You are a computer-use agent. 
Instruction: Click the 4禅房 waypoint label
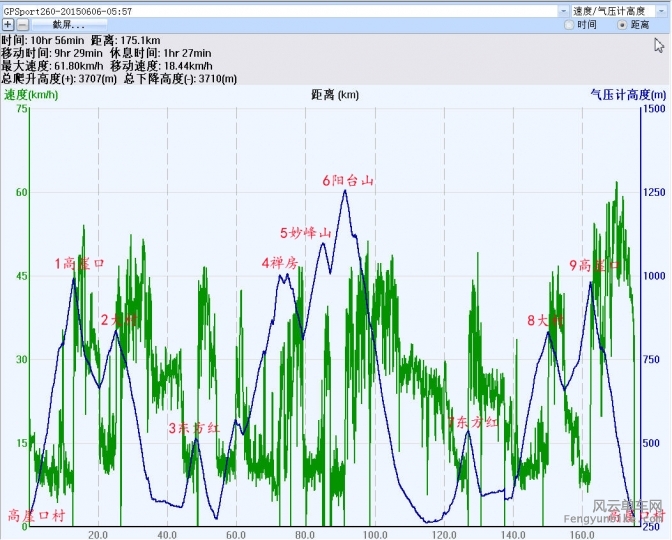pyautogui.click(x=280, y=263)
